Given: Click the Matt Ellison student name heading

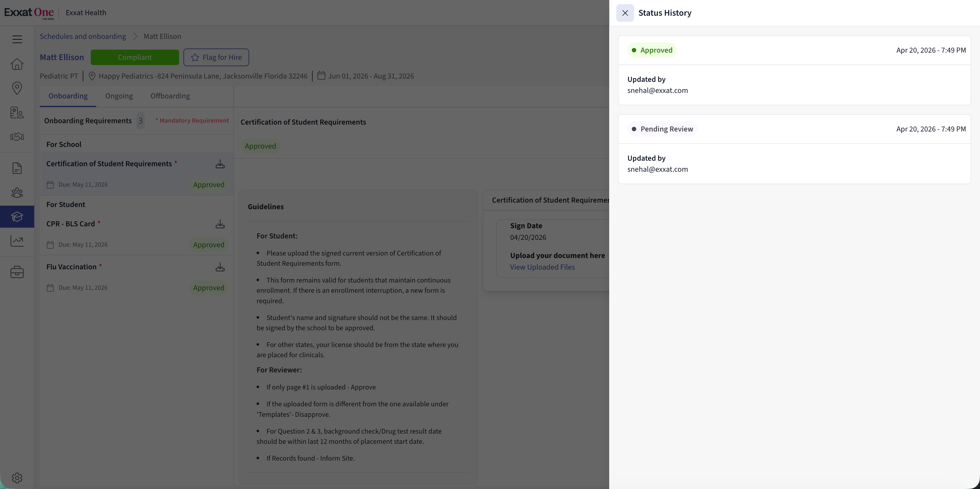Looking at the screenshot, I should tap(62, 57).
